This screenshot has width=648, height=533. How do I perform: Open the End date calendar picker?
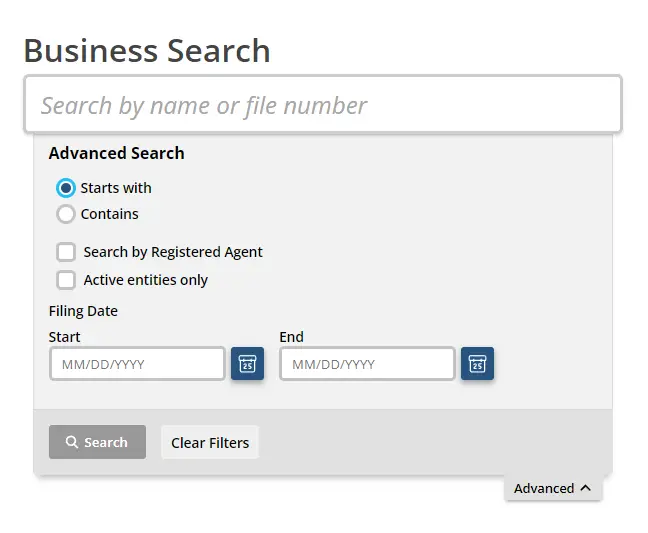[x=477, y=364]
